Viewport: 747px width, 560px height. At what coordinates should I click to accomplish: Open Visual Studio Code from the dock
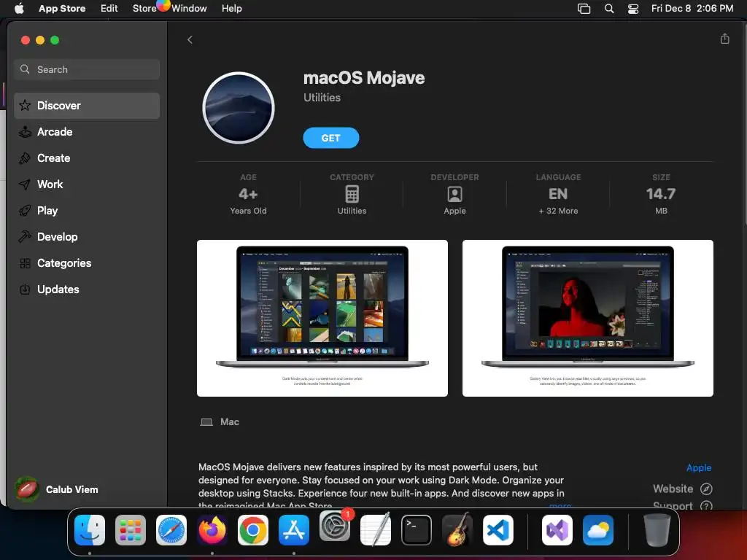pos(498,530)
